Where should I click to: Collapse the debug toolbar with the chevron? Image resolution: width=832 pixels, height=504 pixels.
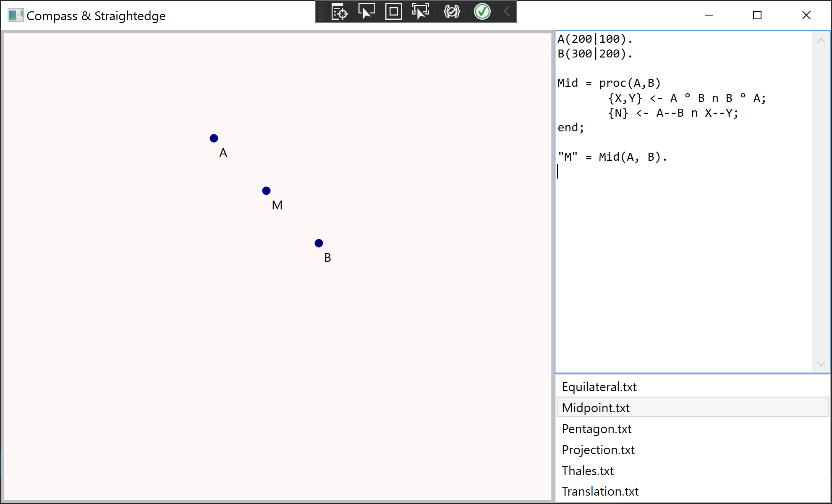point(507,12)
